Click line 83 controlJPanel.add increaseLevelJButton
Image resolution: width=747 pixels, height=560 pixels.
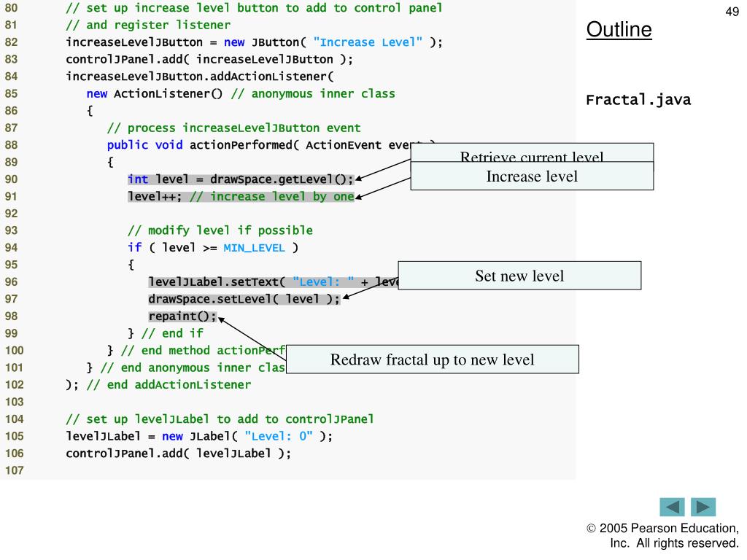click(209, 60)
